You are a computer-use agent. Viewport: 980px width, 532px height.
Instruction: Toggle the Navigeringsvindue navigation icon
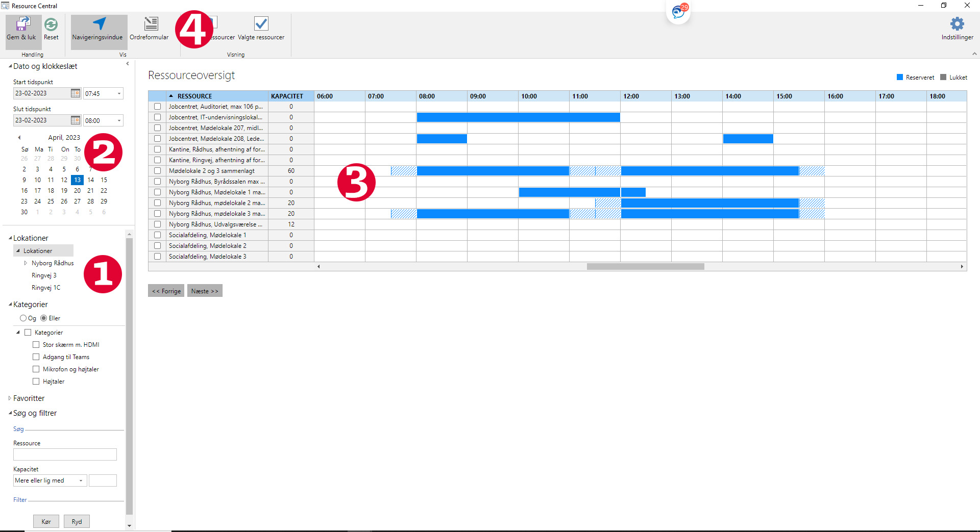coord(99,24)
